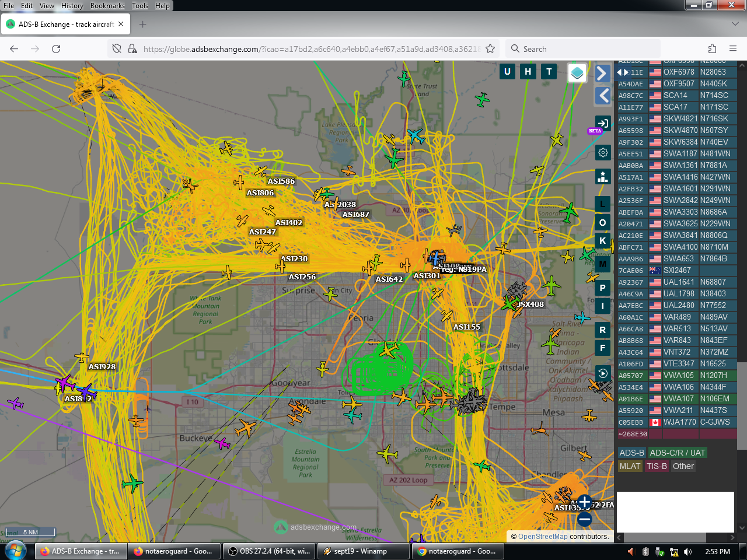Screen dimensions: 747x560
Task: Zoom out the map with minus button
Action: click(x=584, y=519)
